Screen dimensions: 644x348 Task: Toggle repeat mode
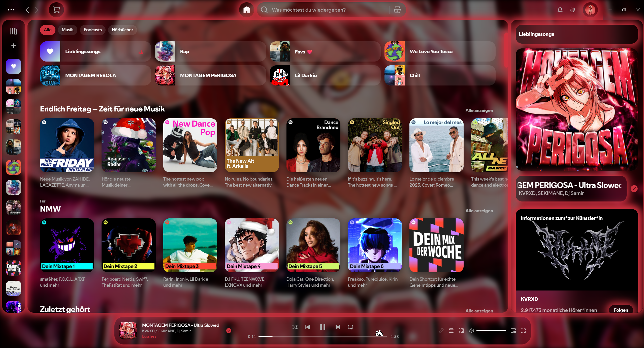click(350, 327)
